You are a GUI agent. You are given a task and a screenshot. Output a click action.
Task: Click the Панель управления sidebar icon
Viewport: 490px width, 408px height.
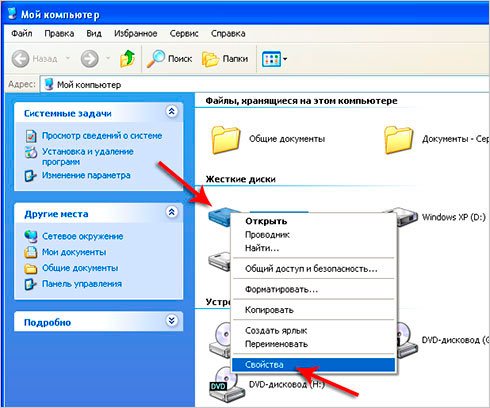[x=30, y=284]
